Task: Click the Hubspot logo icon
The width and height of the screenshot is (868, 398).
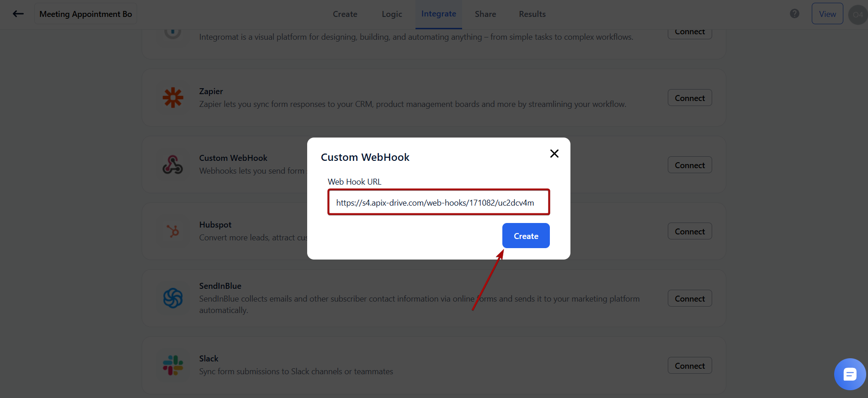Action: [x=173, y=231]
